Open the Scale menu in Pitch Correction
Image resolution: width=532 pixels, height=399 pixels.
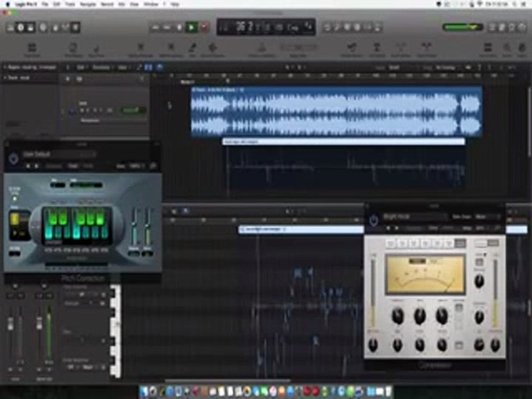(86, 185)
